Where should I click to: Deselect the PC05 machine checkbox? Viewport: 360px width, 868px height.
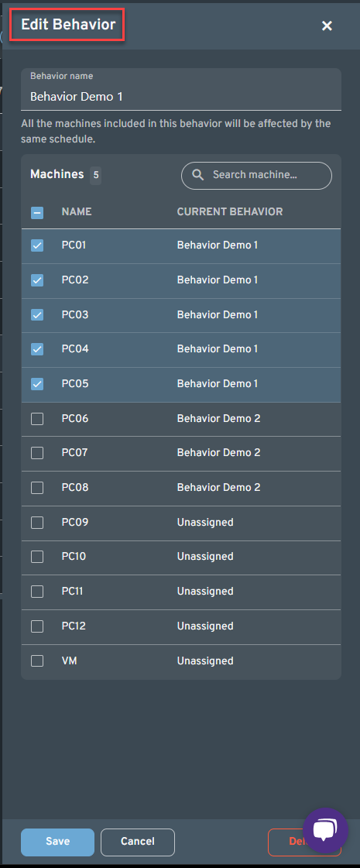(37, 383)
